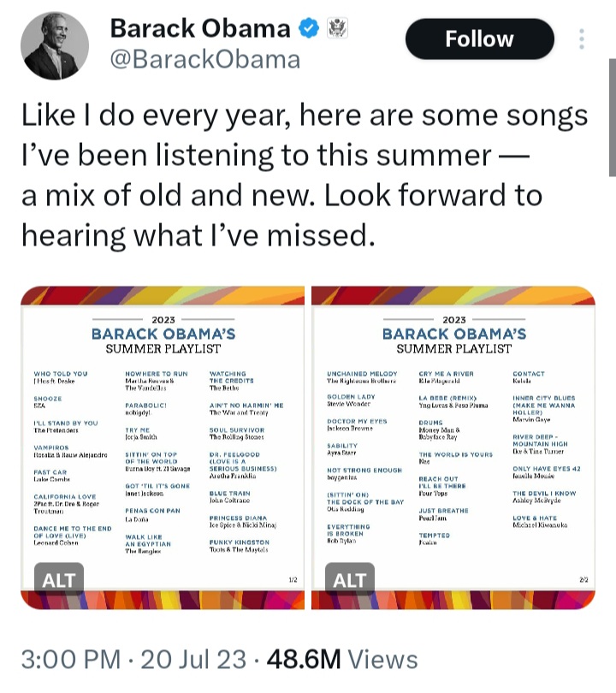Viewport: 616px width, 693px height.
Task: Click the 1/2 page indicator on first image
Action: click(292, 580)
